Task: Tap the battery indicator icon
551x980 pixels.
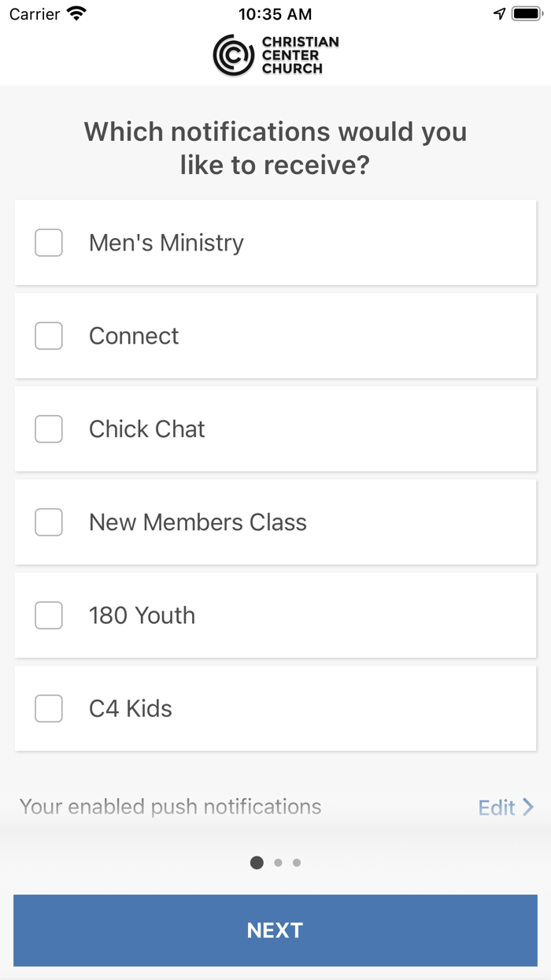Action: tap(527, 13)
